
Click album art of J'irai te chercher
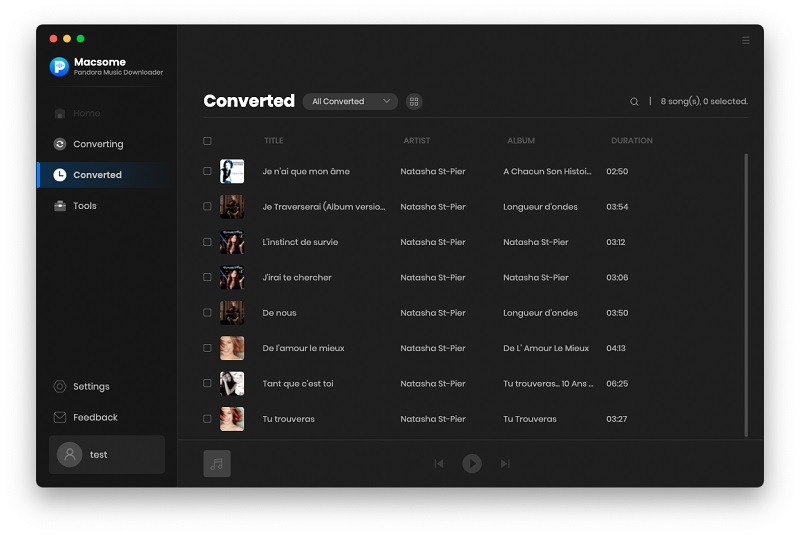232,277
